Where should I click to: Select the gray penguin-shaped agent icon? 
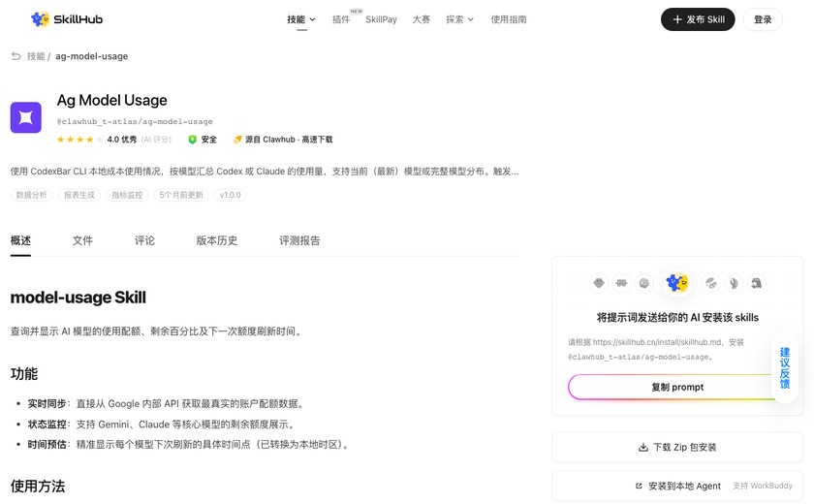tap(757, 283)
